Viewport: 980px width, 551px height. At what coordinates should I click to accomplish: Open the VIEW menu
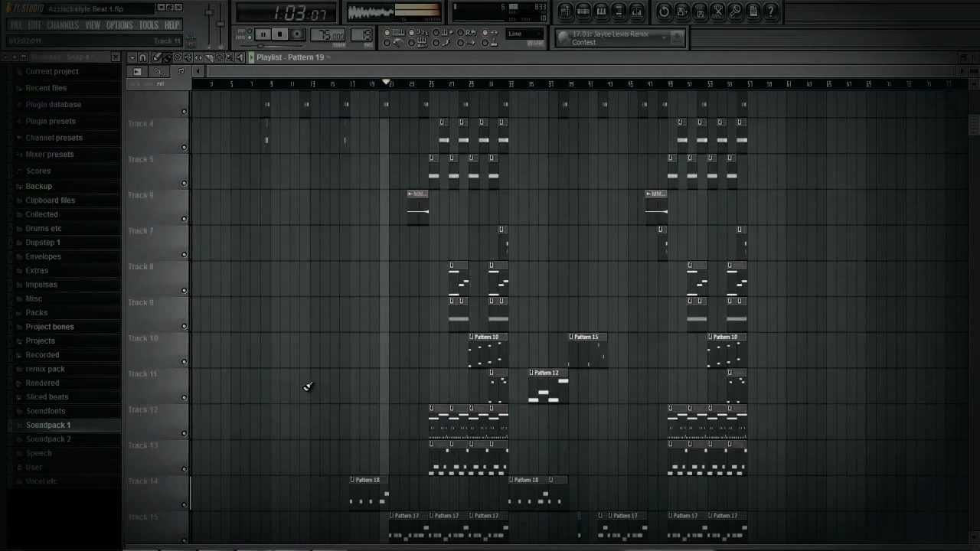pos(93,25)
